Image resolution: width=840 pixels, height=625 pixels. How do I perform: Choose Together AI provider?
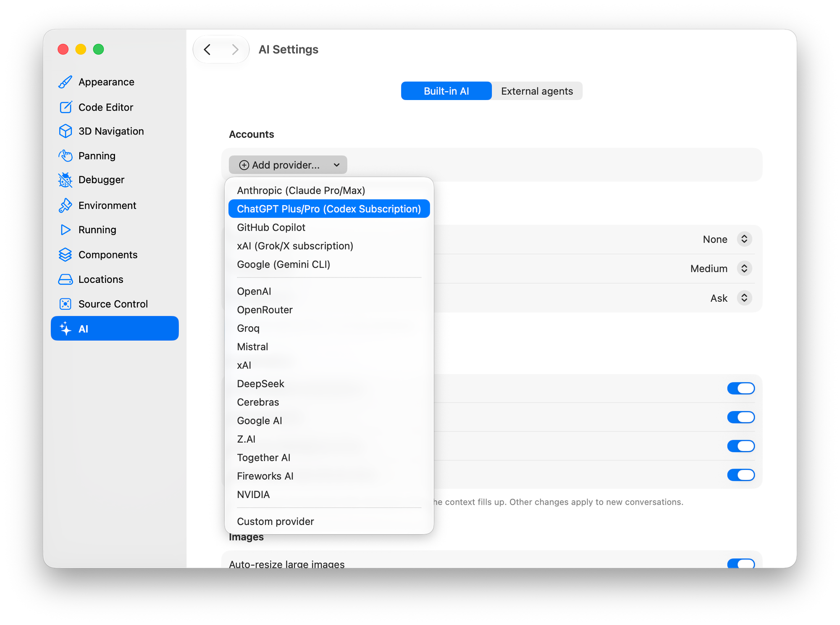point(329,458)
